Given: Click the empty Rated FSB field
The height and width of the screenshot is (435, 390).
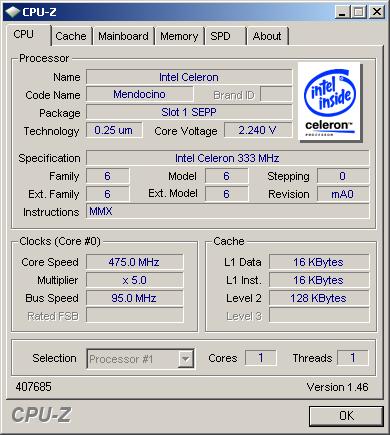Looking at the screenshot, I should 134,315.
